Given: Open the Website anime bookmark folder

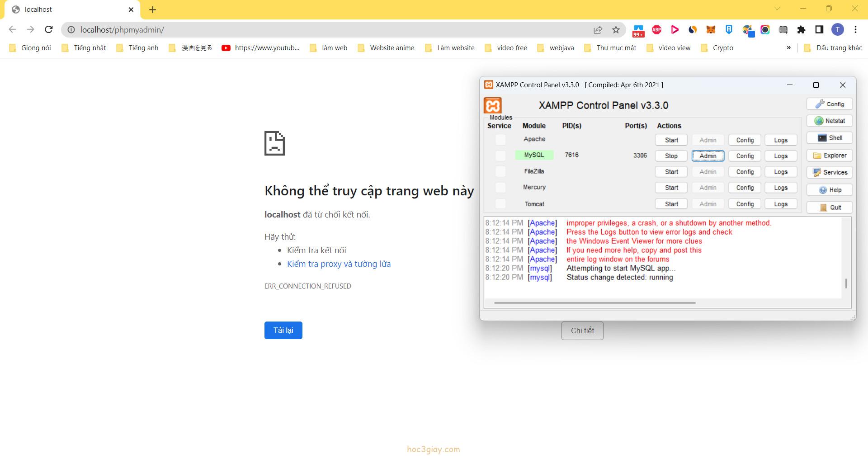Looking at the screenshot, I should pyautogui.click(x=386, y=48).
